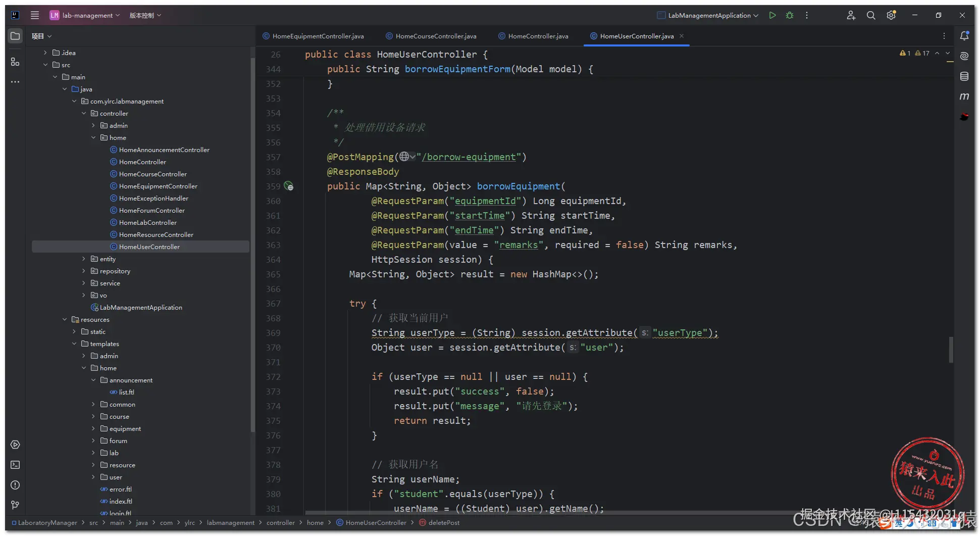This screenshot has height=536, width=980.
Task: Expand the service package
Action: (84, 283)
